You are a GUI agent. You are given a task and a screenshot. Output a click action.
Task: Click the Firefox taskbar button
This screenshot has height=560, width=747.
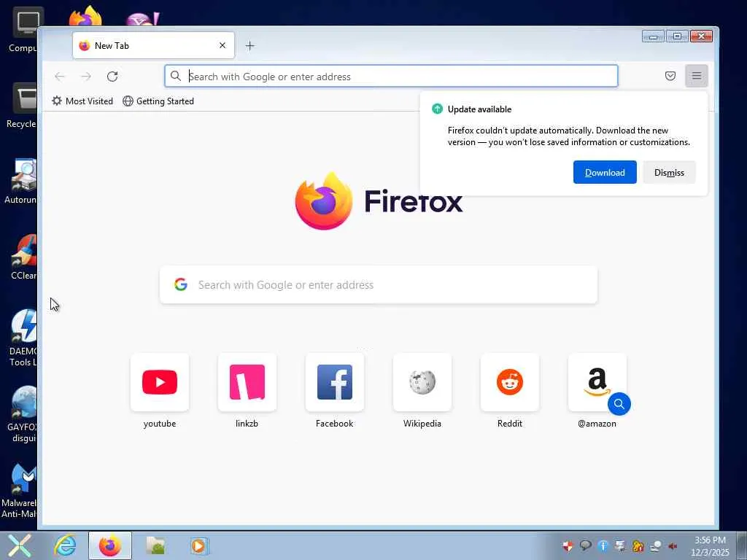[x=110, y=545]
